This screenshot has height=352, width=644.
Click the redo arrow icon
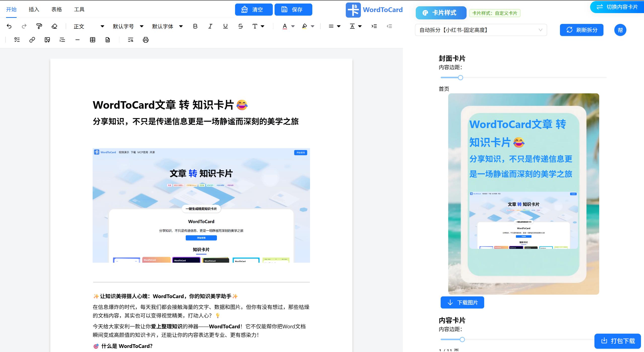coord(24,26)
